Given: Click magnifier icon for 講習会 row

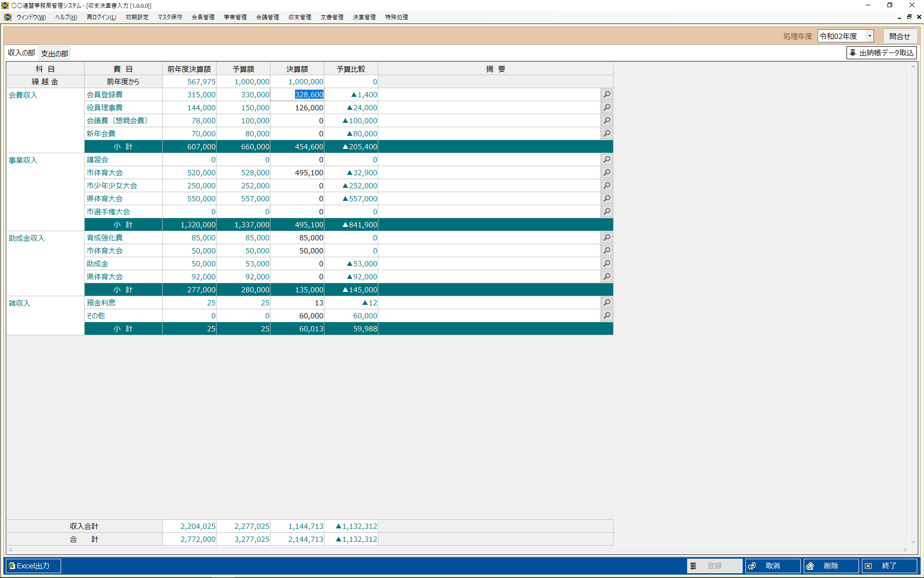Looking at the screenshot, I should [606, 159].
